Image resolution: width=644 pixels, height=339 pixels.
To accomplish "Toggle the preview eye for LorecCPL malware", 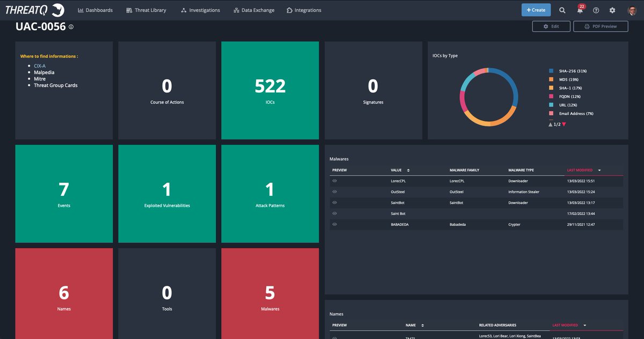I will (x=334, y=181).
